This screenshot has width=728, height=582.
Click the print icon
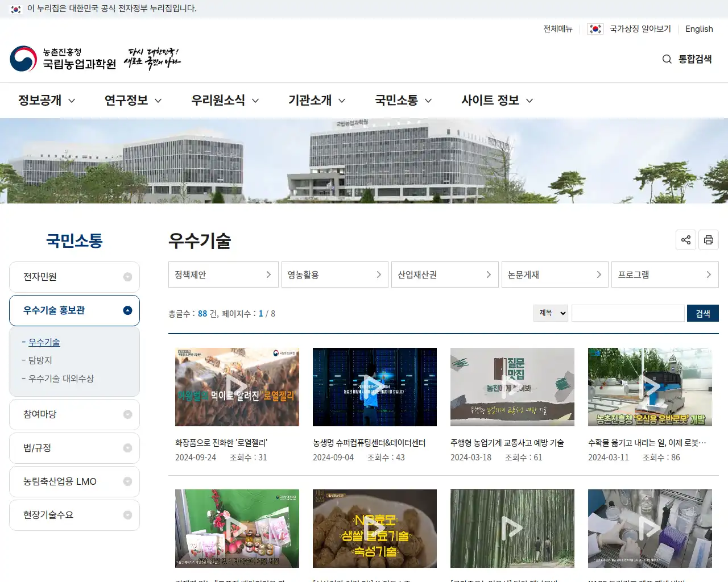[709, 240]
